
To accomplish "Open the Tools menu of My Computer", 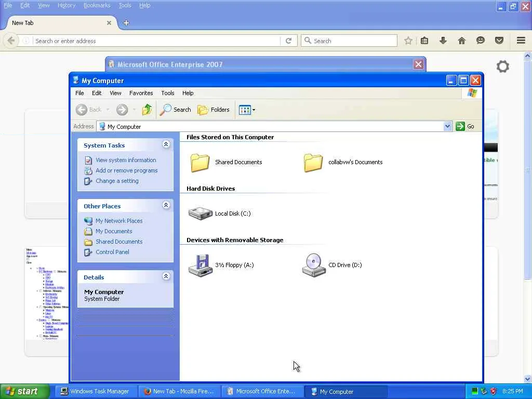I will 168,93.
